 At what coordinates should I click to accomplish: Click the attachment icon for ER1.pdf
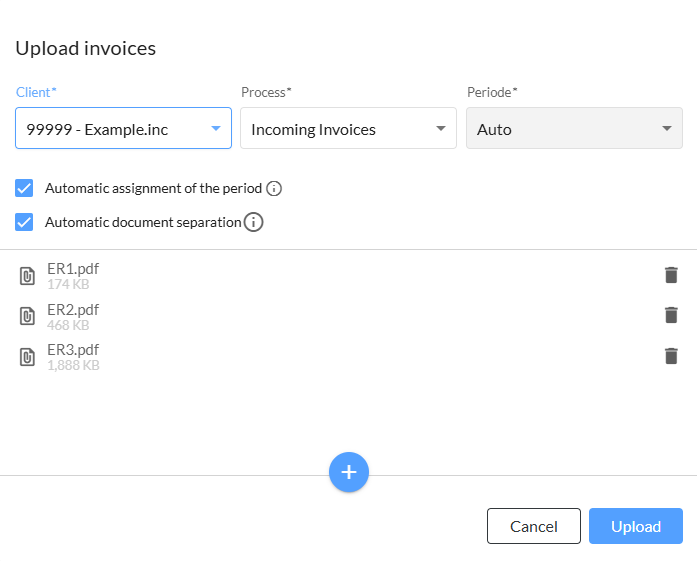[27, 276]
